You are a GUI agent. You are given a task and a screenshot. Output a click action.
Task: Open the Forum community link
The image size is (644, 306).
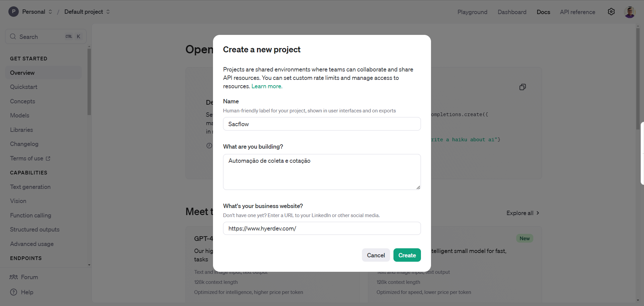coord(24,277)
